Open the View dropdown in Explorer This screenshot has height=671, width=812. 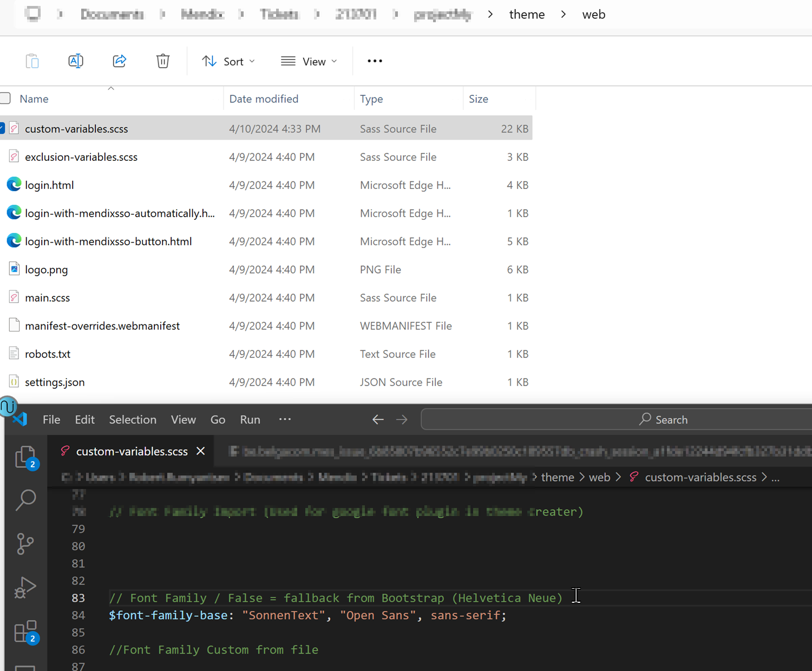309,61
